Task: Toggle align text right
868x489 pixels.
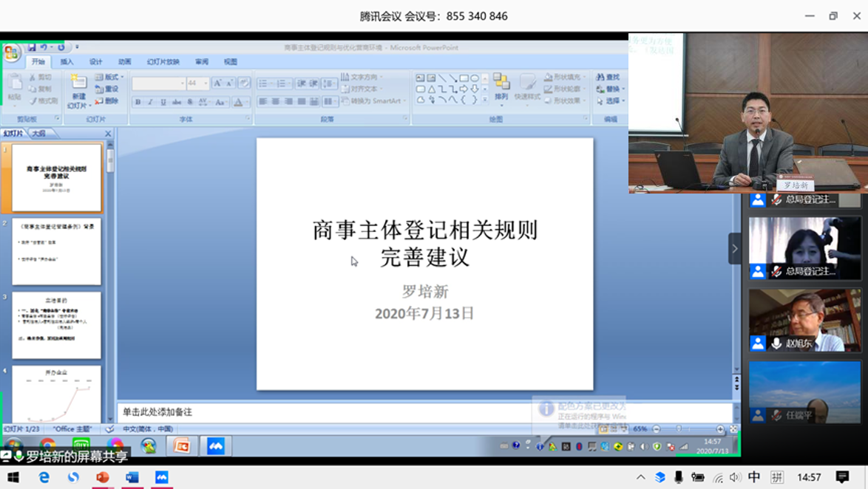Action: [x=288, y=101]
